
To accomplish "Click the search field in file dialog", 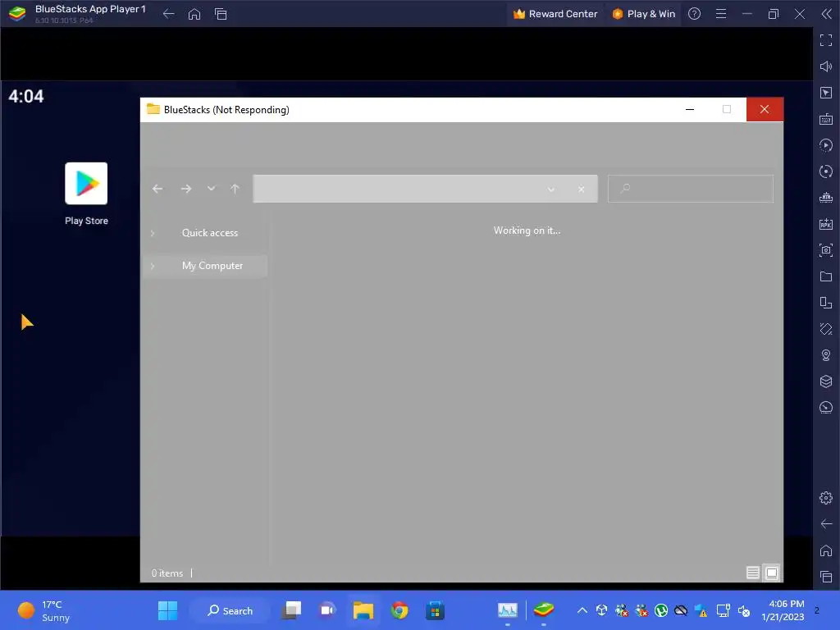I will (x=691, y=189).
